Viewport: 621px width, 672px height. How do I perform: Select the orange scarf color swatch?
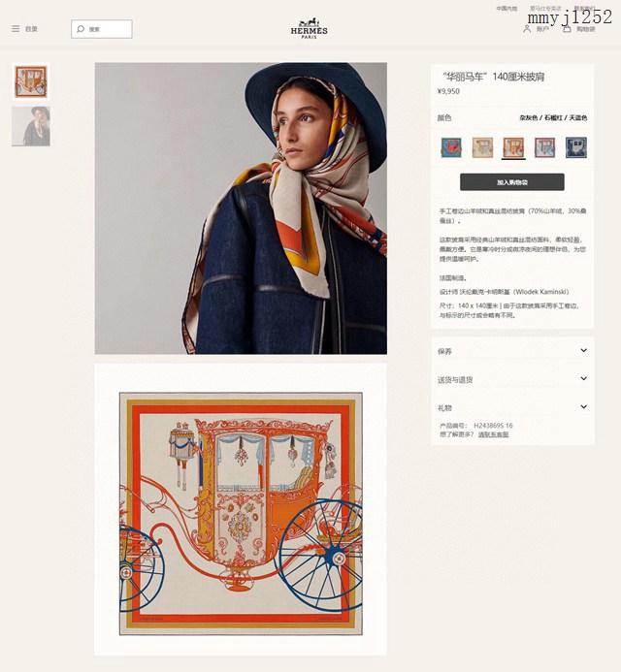click(513, 147)
